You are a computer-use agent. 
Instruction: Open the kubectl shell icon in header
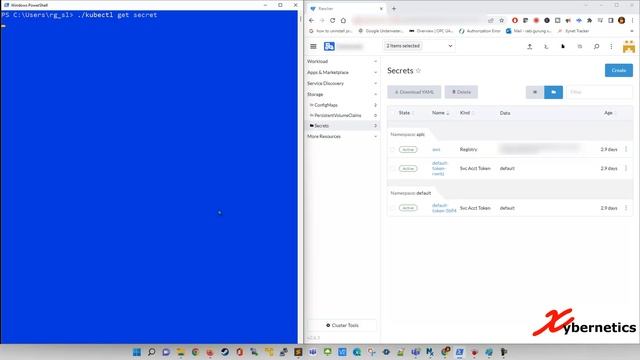(x=546, y=47)
